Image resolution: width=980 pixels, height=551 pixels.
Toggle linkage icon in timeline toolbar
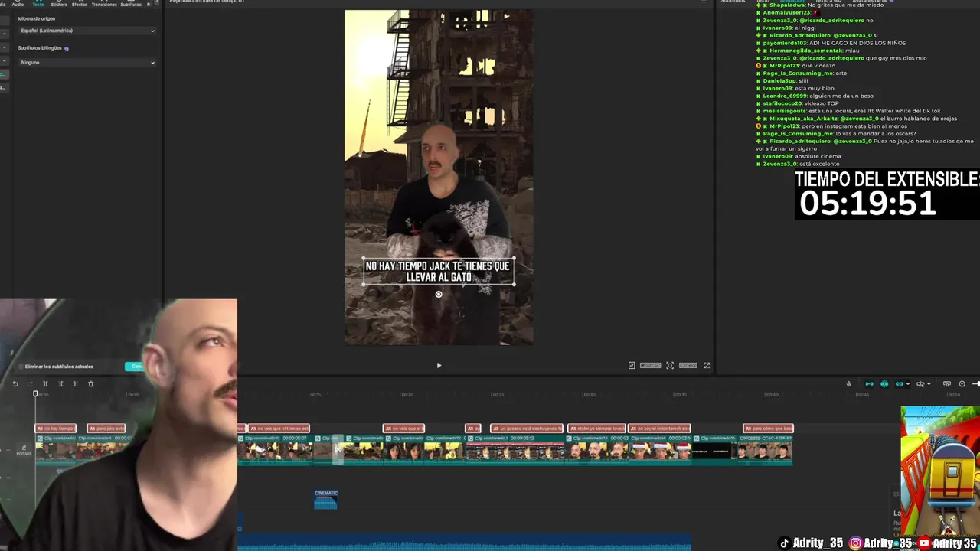coord(899,383)
